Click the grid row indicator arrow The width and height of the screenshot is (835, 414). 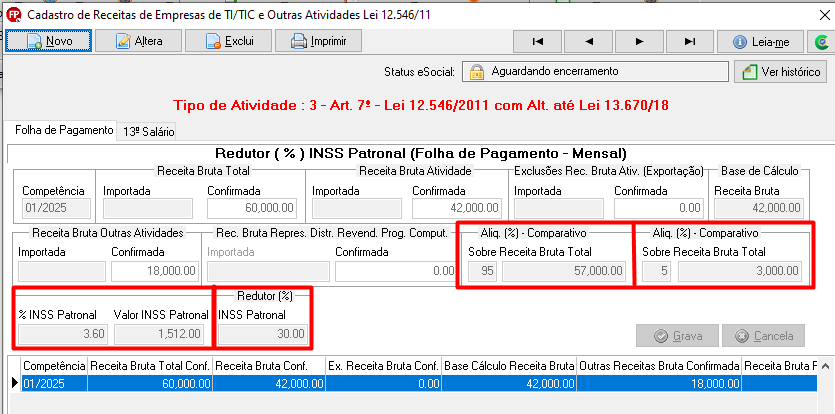click(14, 384)
